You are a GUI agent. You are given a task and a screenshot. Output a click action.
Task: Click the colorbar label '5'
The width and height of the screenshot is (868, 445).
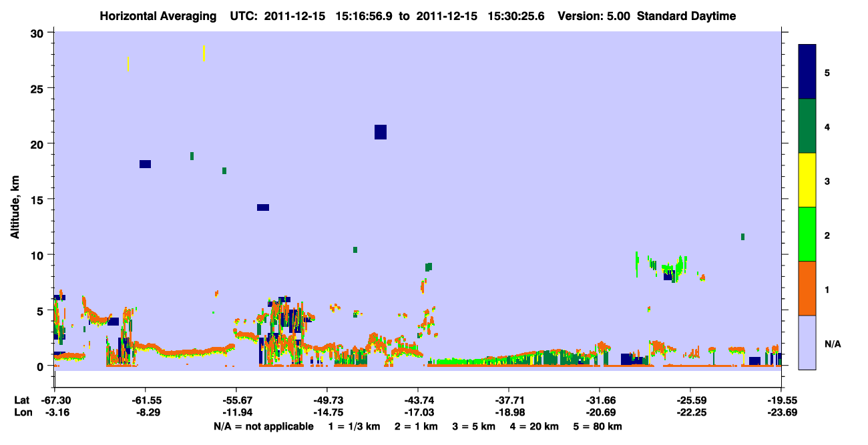click(x=827, y=72)
